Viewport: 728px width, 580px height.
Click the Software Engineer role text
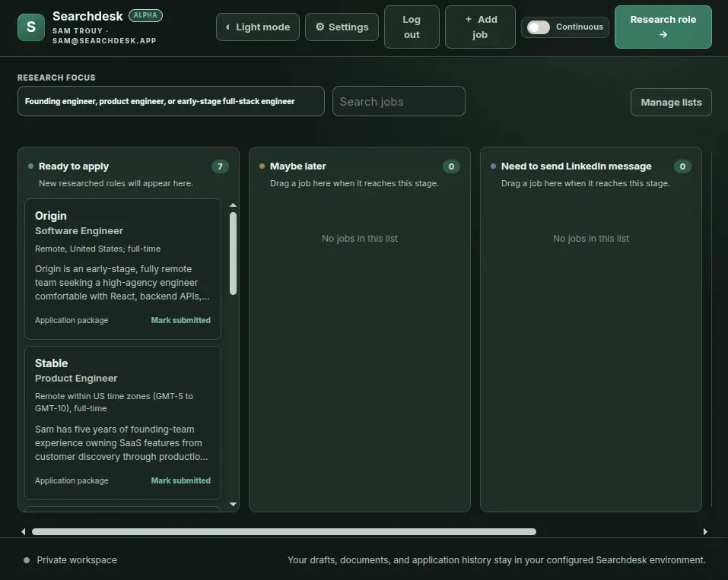pos(79,230)
